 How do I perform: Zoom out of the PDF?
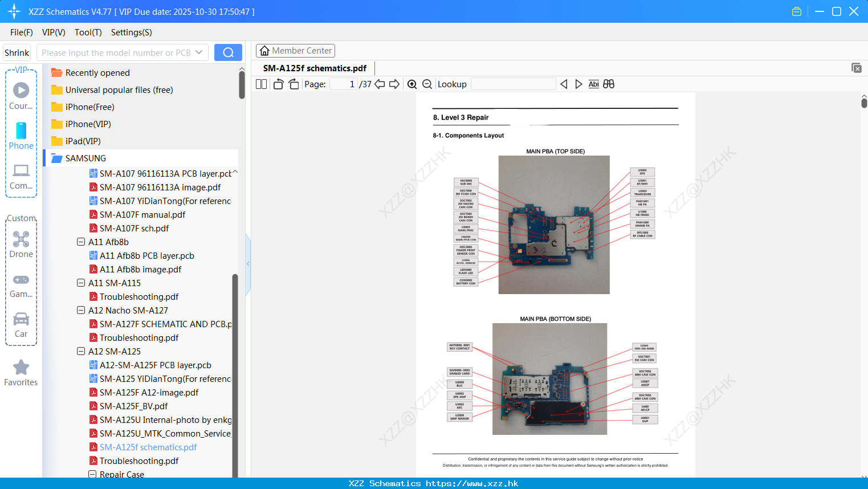427,84
